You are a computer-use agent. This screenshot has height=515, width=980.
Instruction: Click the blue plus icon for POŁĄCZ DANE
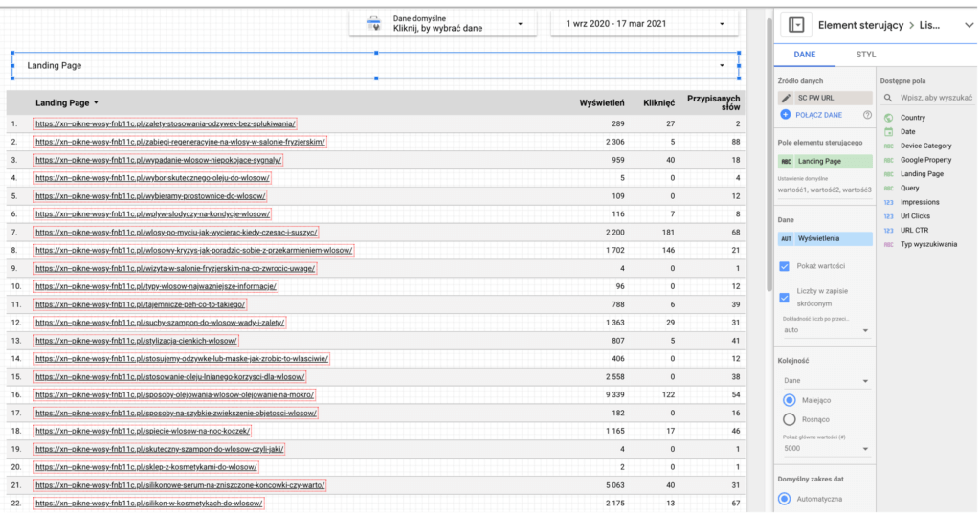pos(786,115)
